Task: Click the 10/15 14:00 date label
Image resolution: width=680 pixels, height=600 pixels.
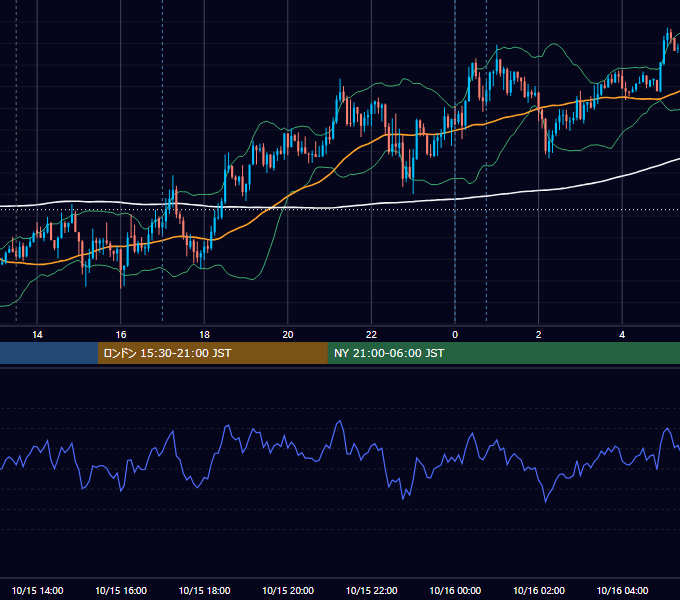Action: click(37, 590)
